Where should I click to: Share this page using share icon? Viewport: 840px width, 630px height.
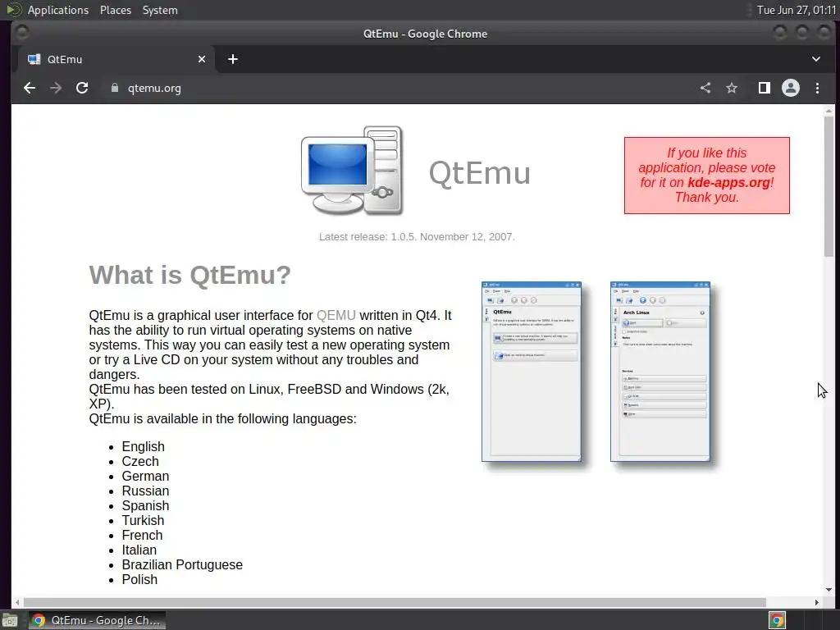705,88
